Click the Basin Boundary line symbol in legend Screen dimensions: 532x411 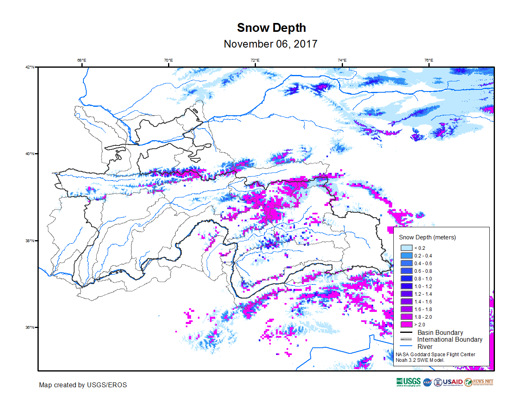pyautogui.click(x=406, y=332)
